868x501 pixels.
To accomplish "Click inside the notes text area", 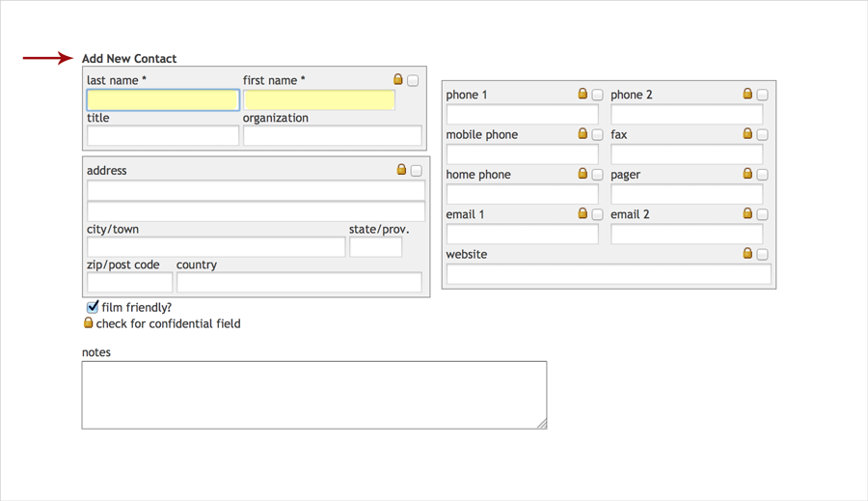I will (x=313, y=395).
